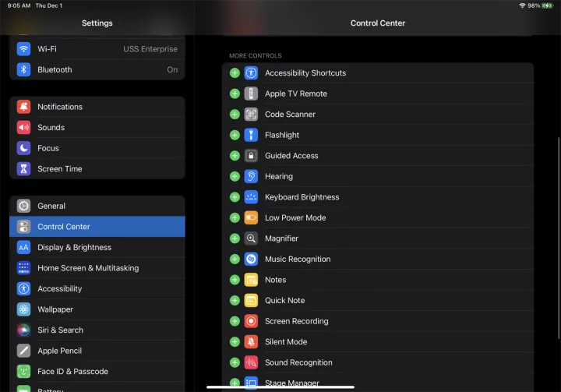
Task: Click the Control Center list scrollbar
Action: point(558,238)
